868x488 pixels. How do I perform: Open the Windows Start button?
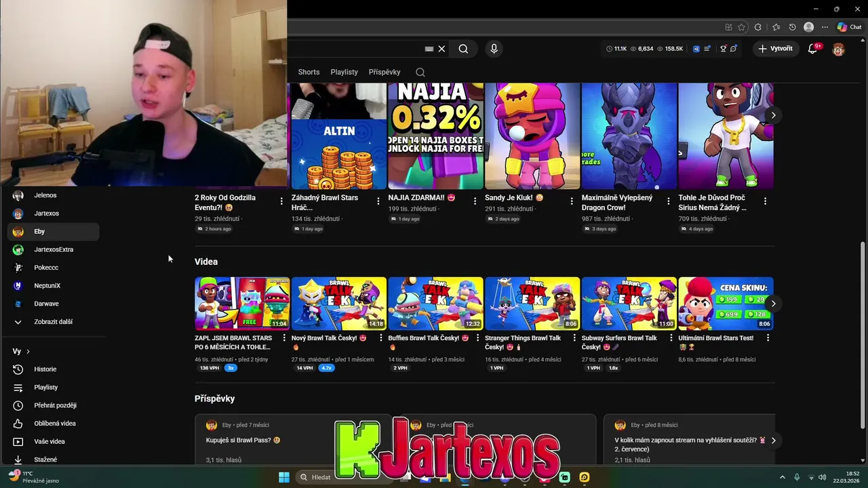pos(284,477)
